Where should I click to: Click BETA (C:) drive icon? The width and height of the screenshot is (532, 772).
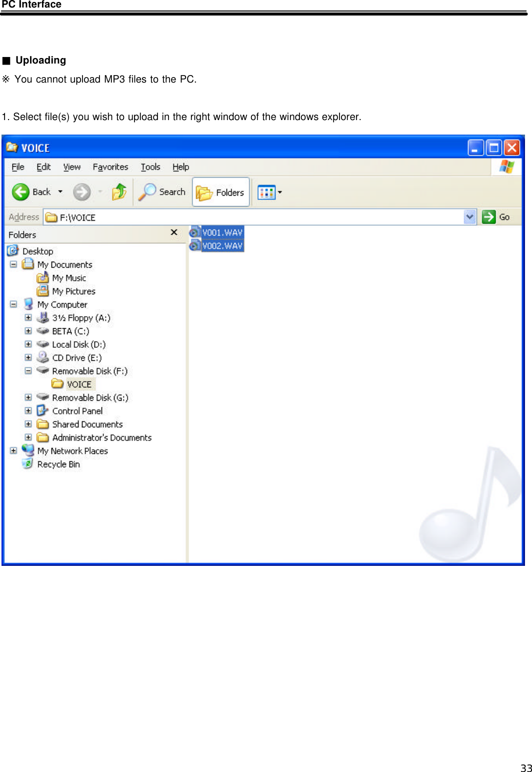tap(43, 331)
